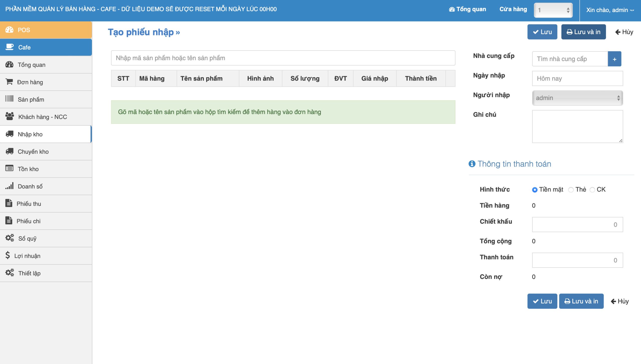641x364 pixels.
Task: Select Tiền mặt payment method
Action: click(x=534, y=190)
